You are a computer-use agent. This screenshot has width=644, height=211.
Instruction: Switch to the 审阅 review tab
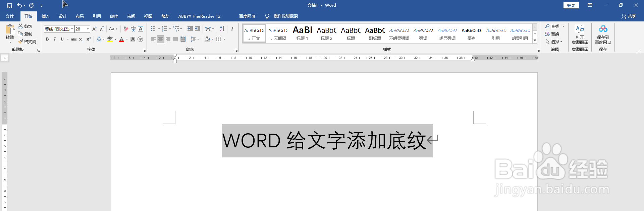pyautogui.click(x=131, y=16)
